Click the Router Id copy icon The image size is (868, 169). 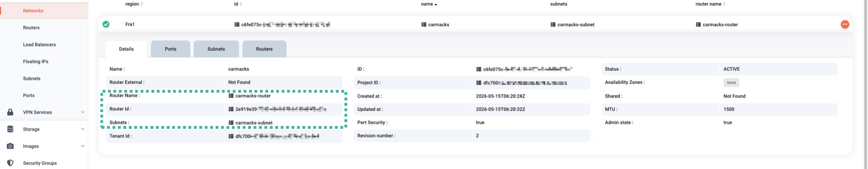[x=231, y=109]
